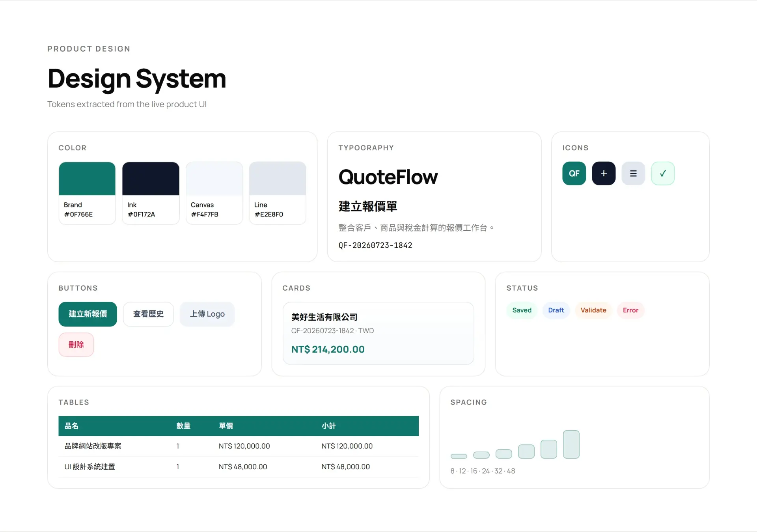
Task: Open the 美好生活有限公司 quote card
Action: 378,333
